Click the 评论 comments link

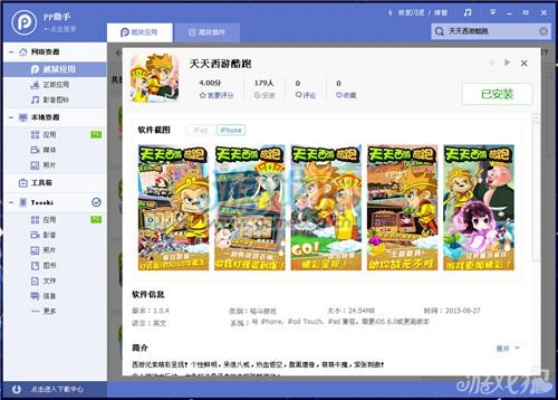pyautogui.click(x=305, y=95)
